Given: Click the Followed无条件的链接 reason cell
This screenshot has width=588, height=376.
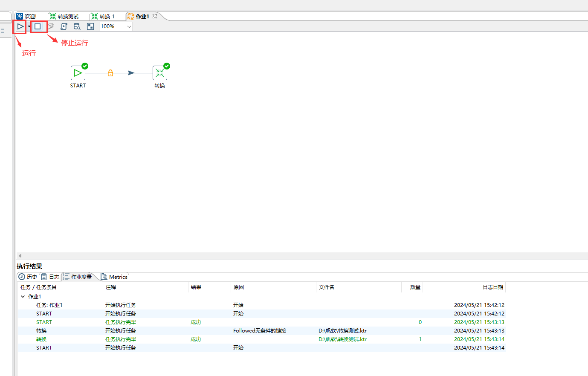Looking at the screenshot, I should click(x=260, y=330).
